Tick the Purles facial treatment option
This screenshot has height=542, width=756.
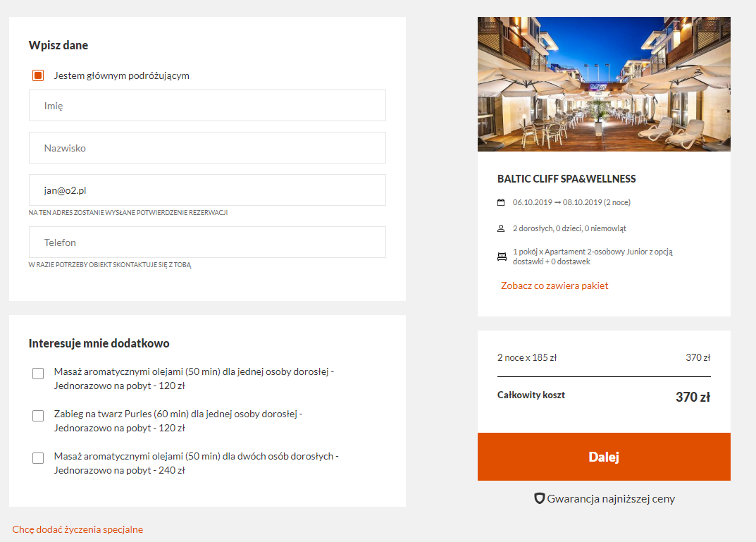pyautogui.click(x=38, y=416)
